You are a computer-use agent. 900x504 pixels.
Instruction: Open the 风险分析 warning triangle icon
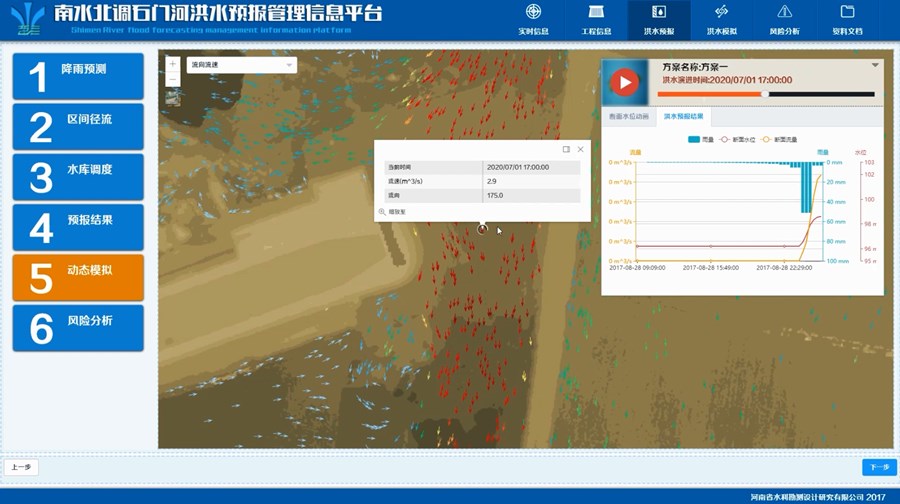[784, 13]
